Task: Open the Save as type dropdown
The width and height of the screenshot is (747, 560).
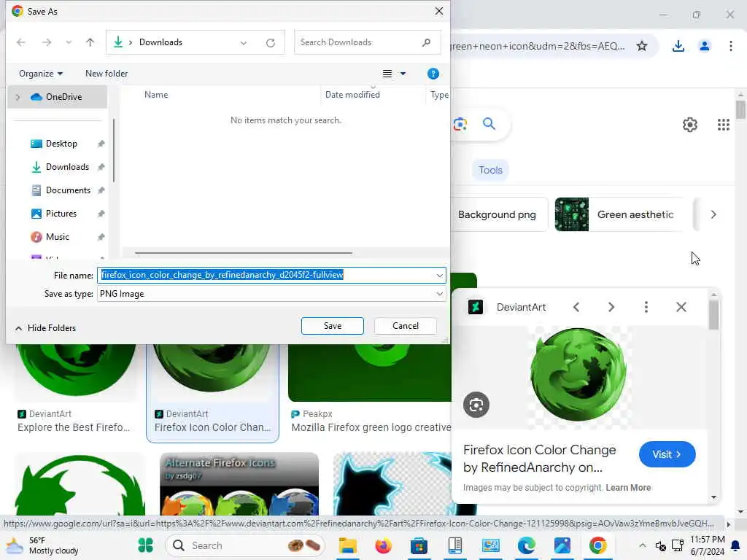Action: tap(271, 294)
